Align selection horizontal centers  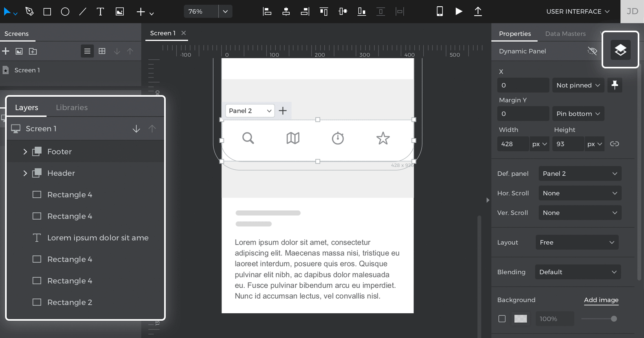coord(286,11)
